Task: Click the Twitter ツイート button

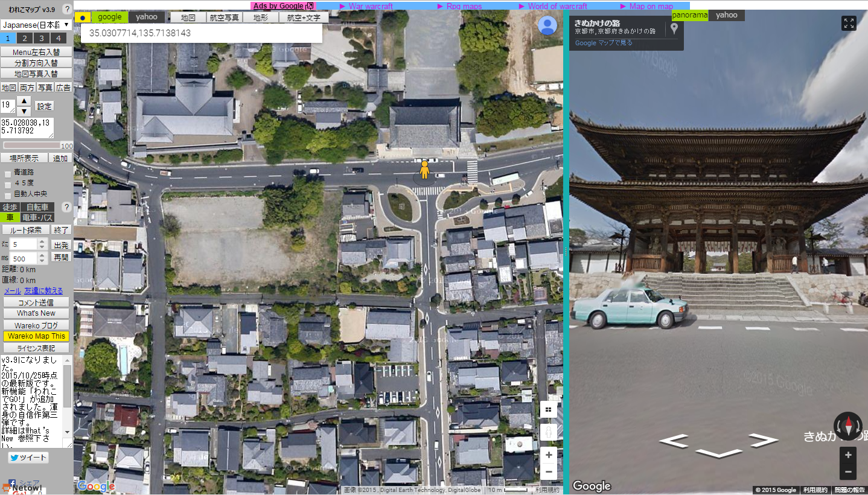Action: pyautogui.click(x=28, y=458)
